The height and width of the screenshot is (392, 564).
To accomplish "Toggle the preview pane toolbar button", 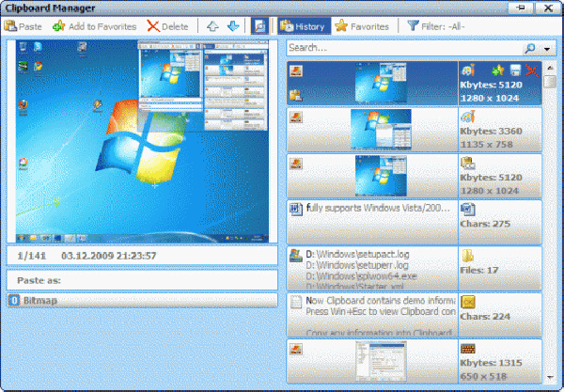I will [259, 26].
